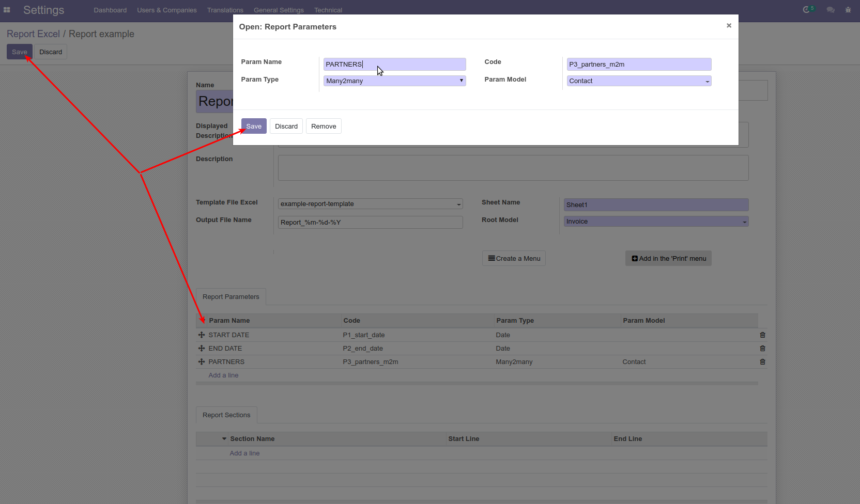Delete the PARTNERS parameter row

click(x=762, y=362)
